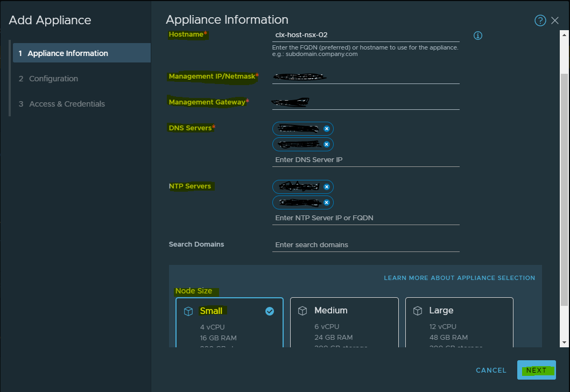Viewport: 570px width, 392px height.
Task: Click the Hostname label
Action: click(x=188, y=34)
